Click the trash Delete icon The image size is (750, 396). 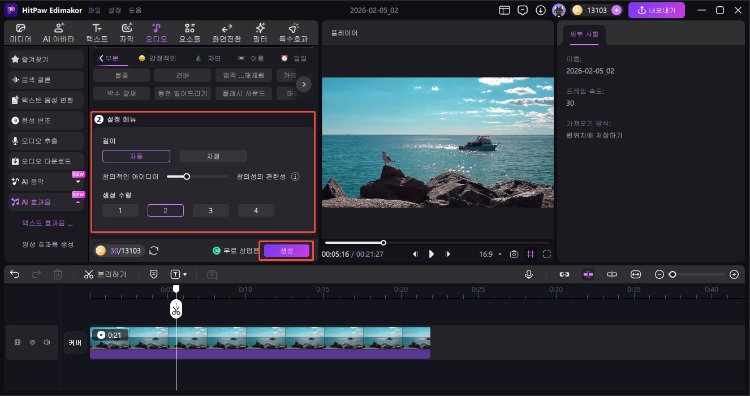[x=58, y=274]
